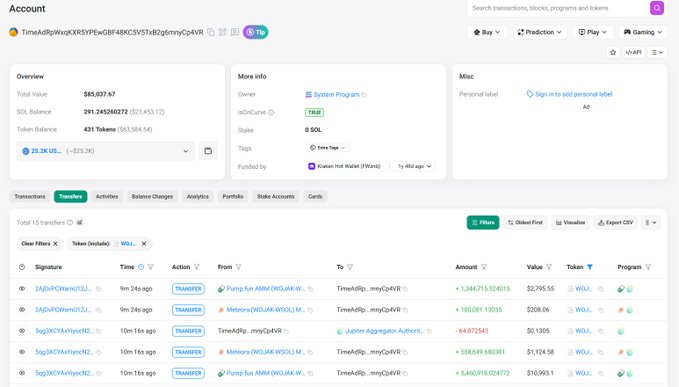Filter by Amount column
This screenshot has width=679, height=387.
484,267
